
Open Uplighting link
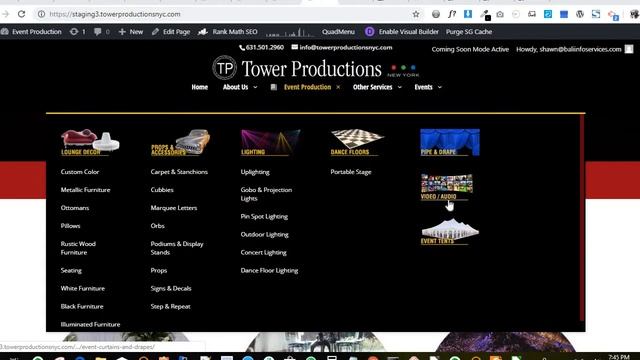coord(255,172)
